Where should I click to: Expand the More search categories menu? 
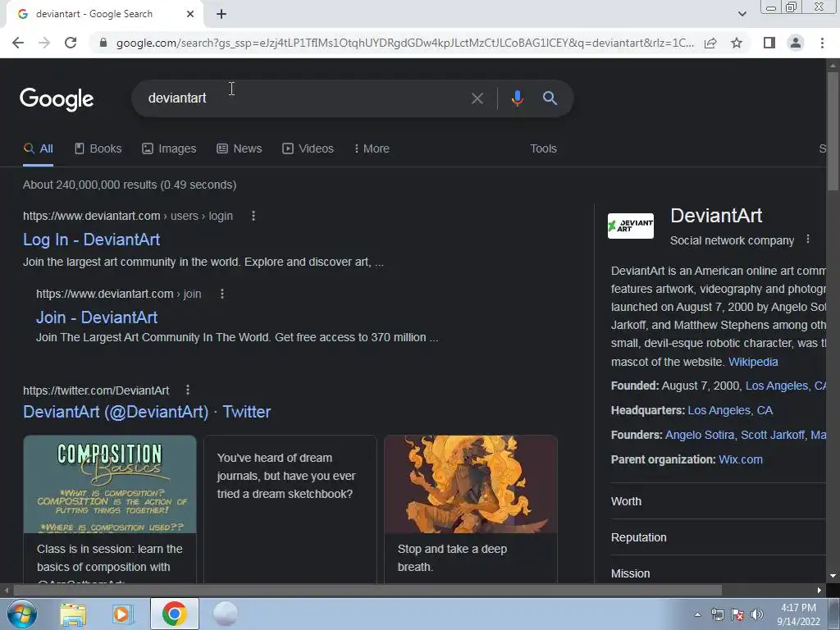click(x=372, y=149)
